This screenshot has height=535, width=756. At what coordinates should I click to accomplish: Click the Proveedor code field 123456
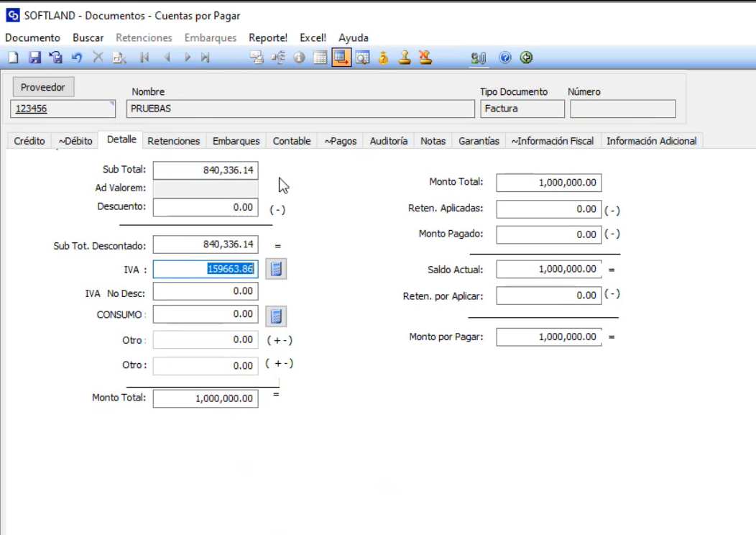(63, 109)
